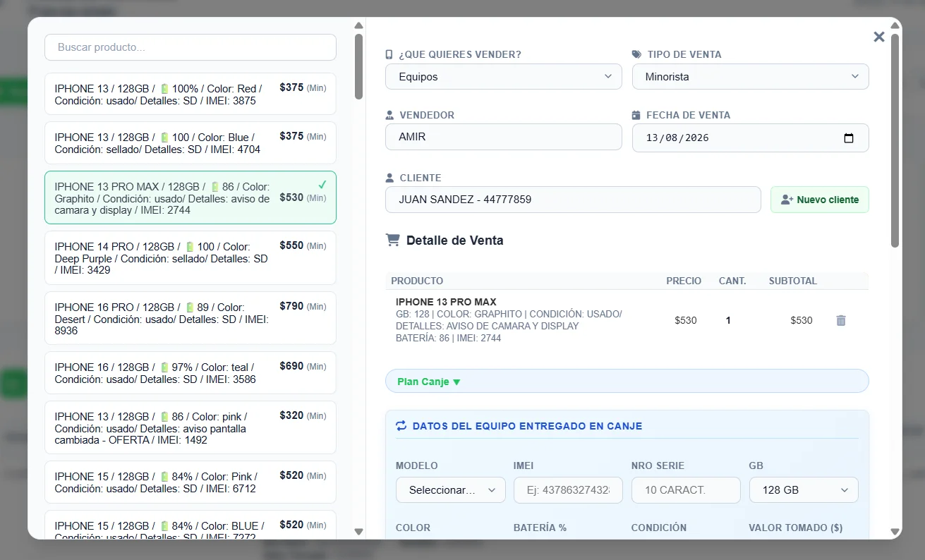Click the VALOR TOMADO ($) label

coord(796,528)
